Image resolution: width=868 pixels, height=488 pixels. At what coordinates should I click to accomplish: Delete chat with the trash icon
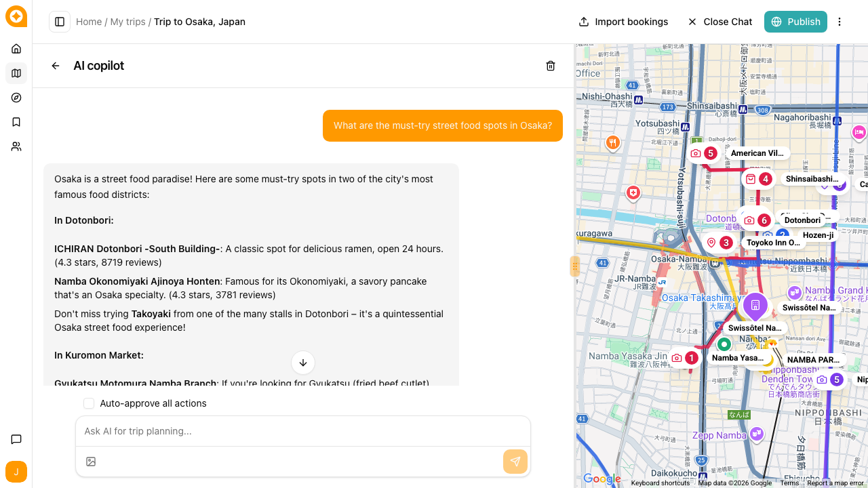tap(551, 66)
